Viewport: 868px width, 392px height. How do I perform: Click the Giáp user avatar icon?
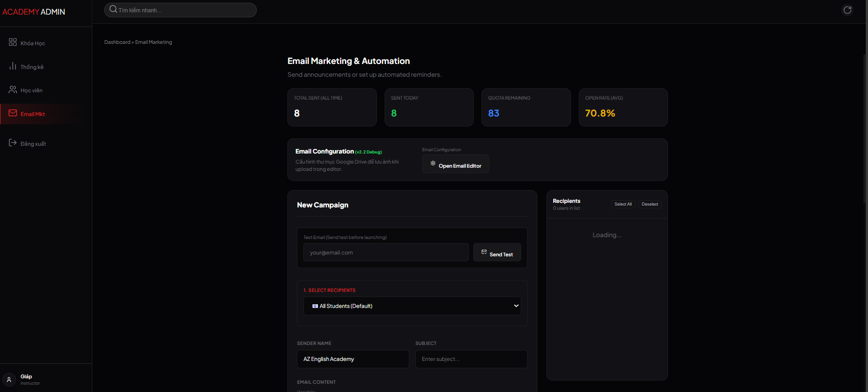[x=9, y=379]
